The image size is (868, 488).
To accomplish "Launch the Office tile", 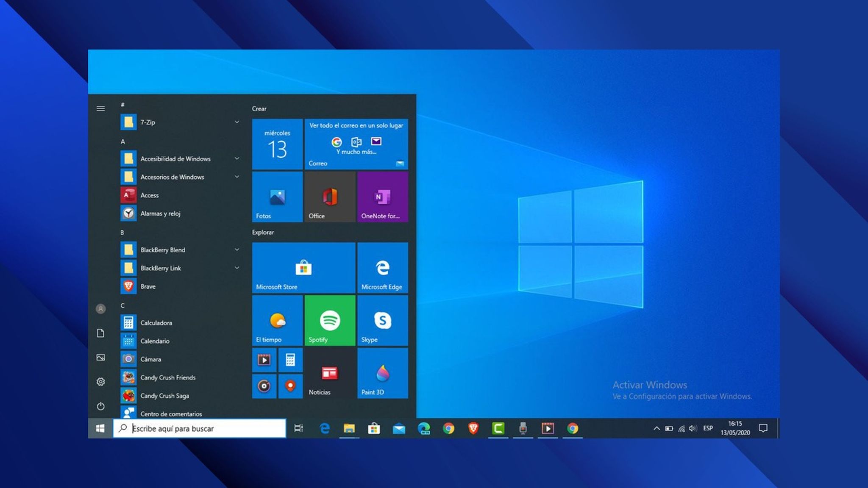I will pos(330,197).
